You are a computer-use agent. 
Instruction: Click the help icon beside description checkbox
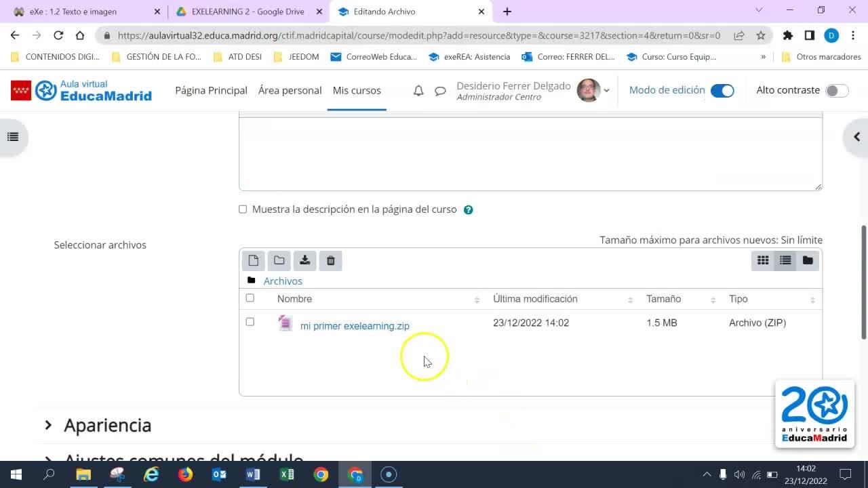(468, 210)
